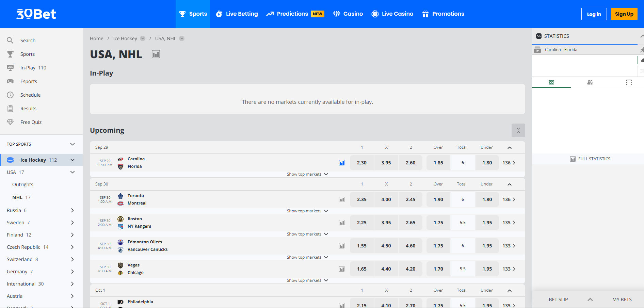Click the Results clipboard icon
The image size is (644, 308).
10,109
